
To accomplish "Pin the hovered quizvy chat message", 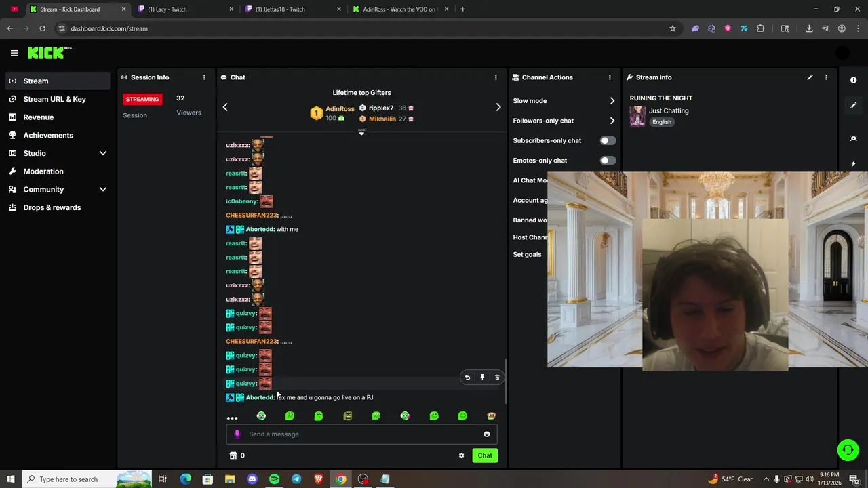I will 482,378.
